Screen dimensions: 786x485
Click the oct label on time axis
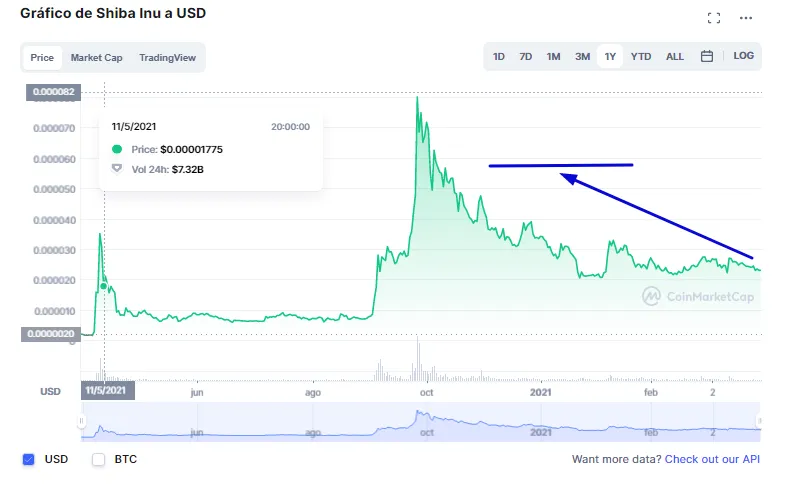[427, 392]
